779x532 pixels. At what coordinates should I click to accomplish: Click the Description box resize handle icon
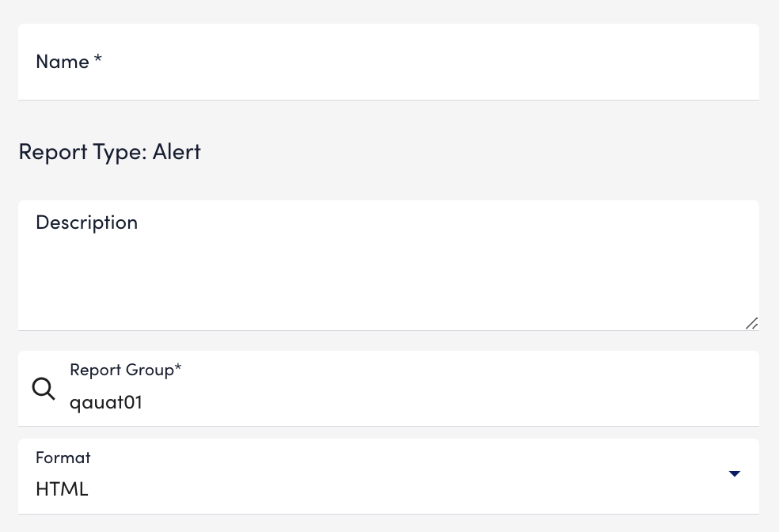tap(751, 323)
